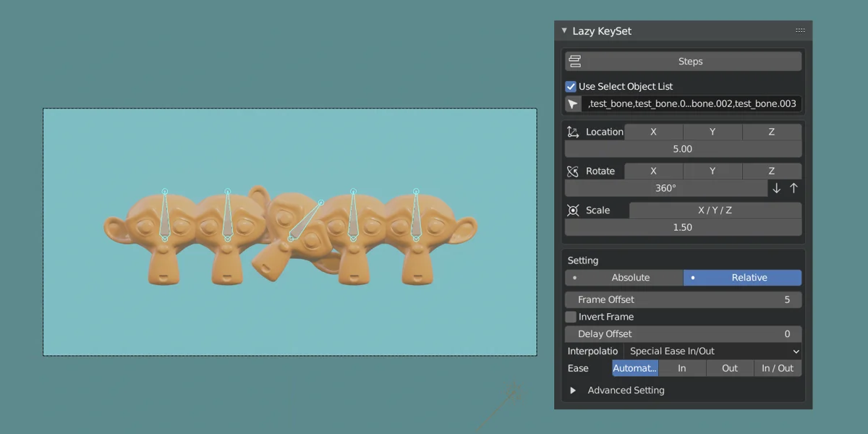Image resolution: width=868 pixels, height=434 pixels.
Task: Enable the Invert Frame checkbox
Action: pos(571,317)
